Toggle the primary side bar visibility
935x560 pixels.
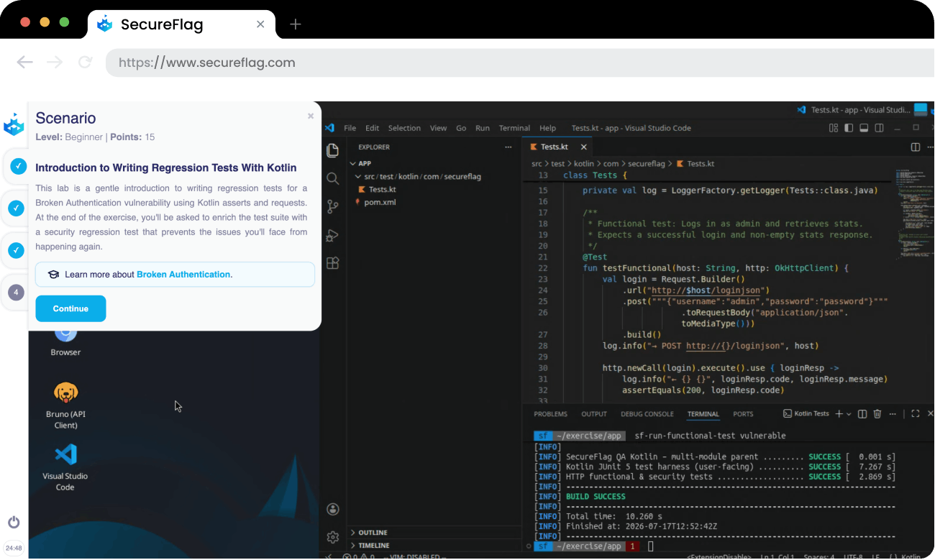[x=849, y=128]
